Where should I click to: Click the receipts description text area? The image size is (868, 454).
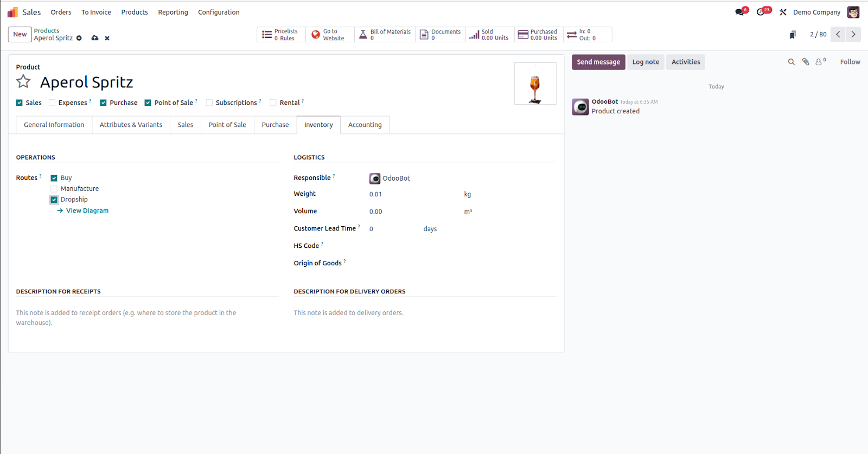click(147, 318)
